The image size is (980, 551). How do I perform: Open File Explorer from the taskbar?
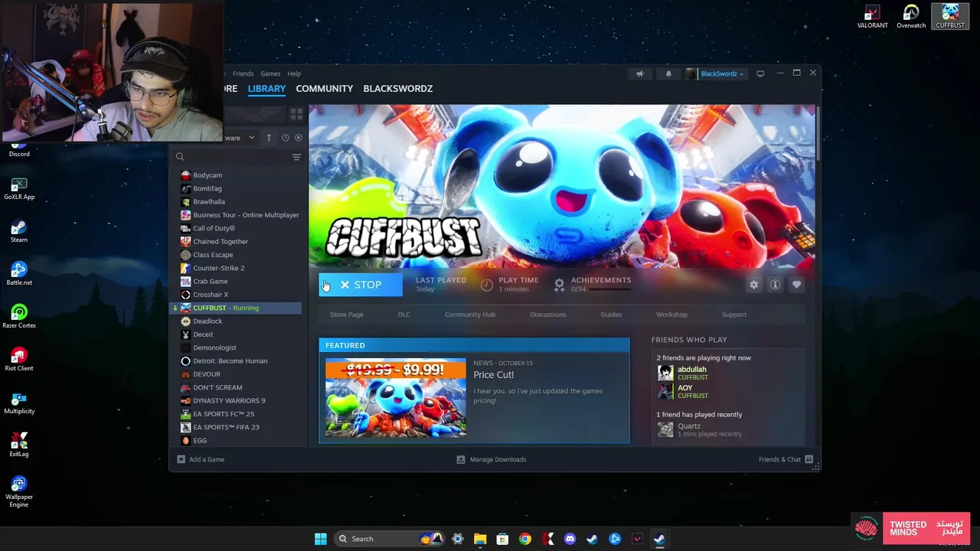coord(480,539)
